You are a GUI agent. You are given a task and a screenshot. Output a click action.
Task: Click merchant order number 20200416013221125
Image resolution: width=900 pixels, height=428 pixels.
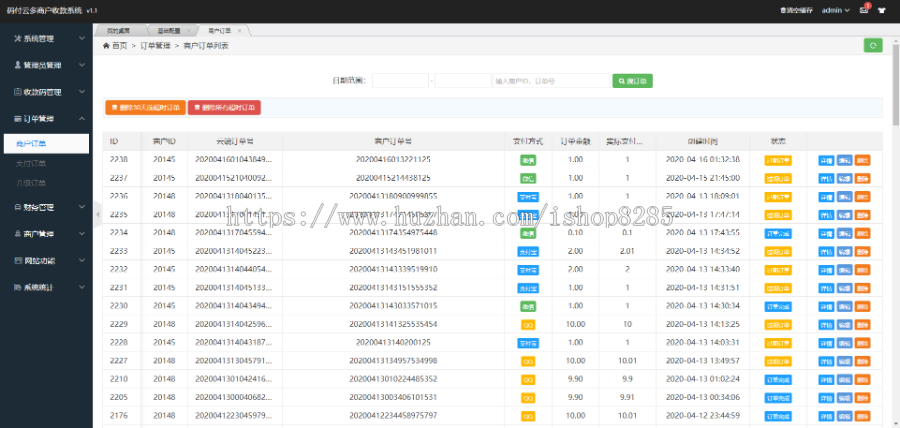[393, 159]
